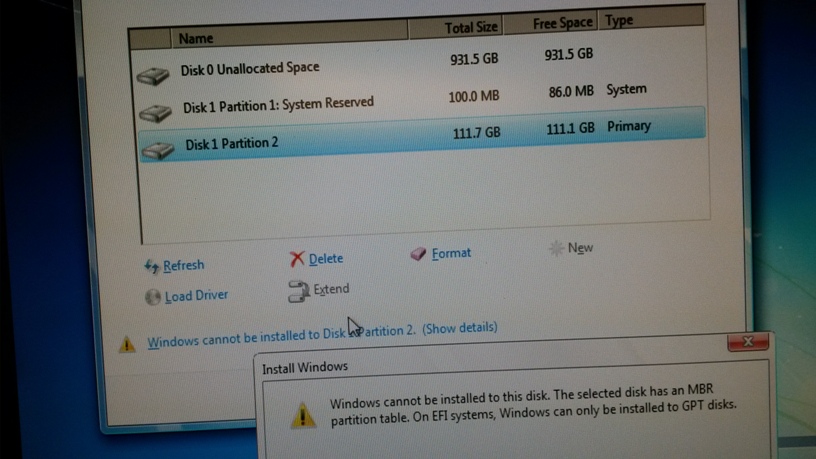Click the 111.7 GB total size value

pos(476,133)
